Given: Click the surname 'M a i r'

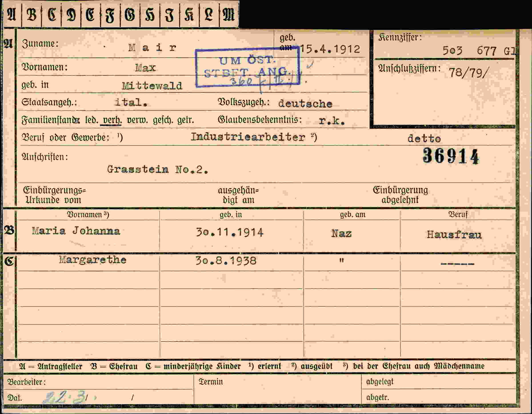Looking at the screenshot, I should [x=152, y=48].
